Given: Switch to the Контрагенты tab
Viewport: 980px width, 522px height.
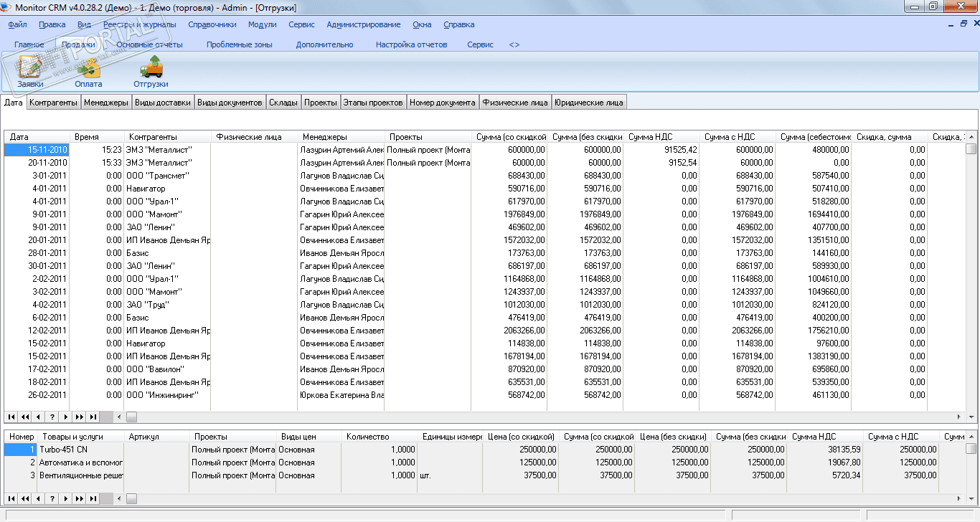Looking at the screenshot, I should [53, 103].
